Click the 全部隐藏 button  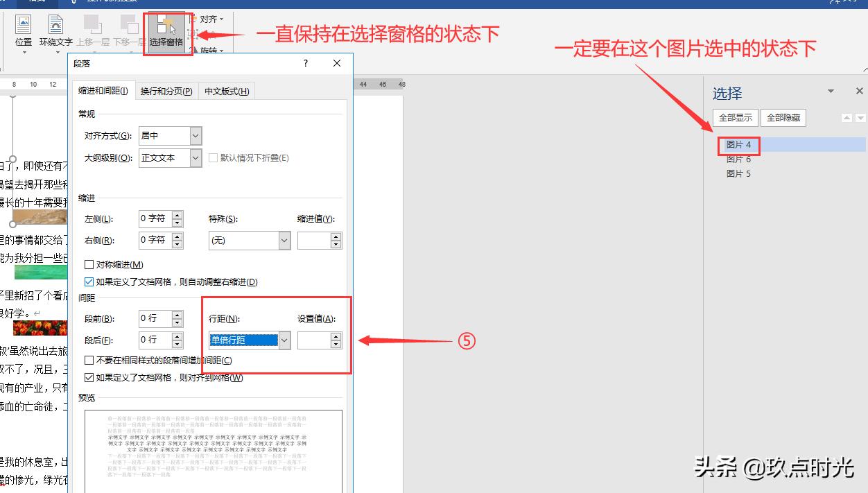point(783,117)
